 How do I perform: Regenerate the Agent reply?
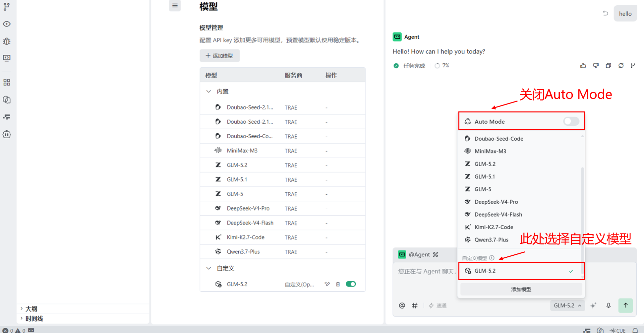[621, 66]
